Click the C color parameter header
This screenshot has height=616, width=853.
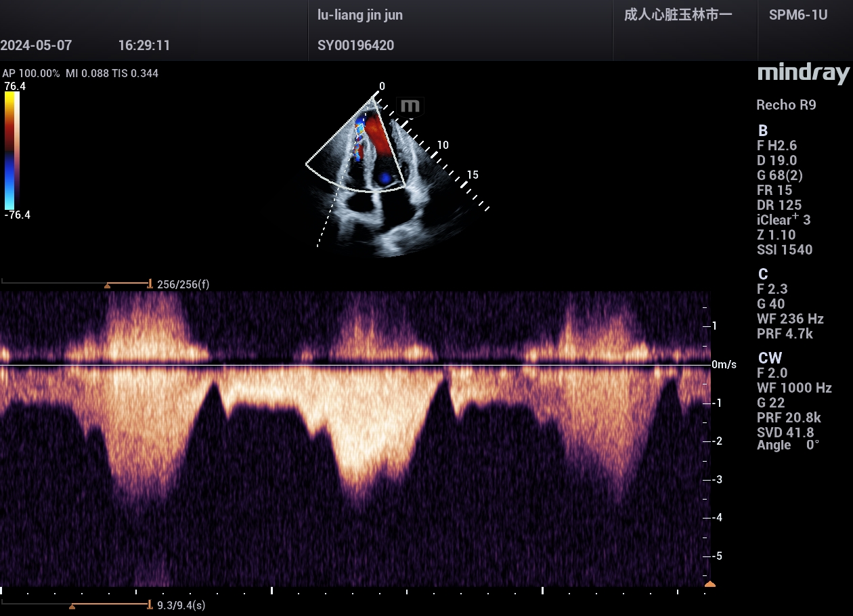point(763,274)
